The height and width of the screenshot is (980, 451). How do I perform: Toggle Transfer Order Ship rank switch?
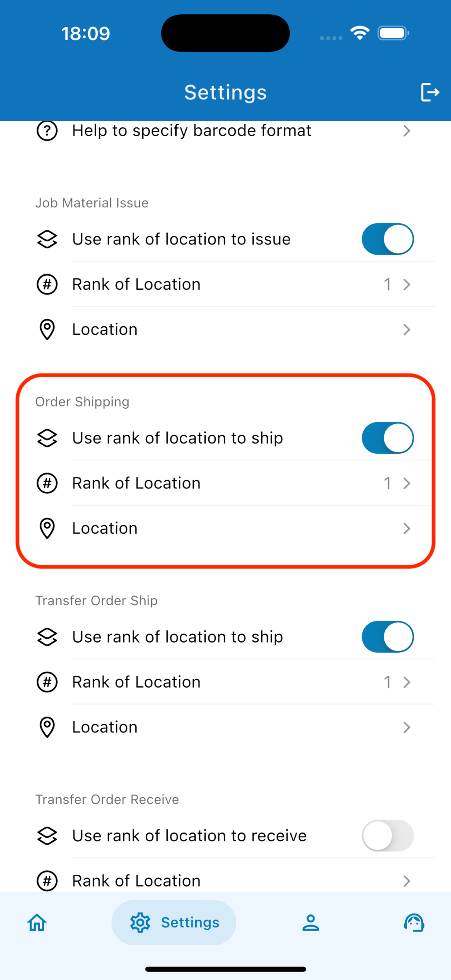click(x=388, y=637)
